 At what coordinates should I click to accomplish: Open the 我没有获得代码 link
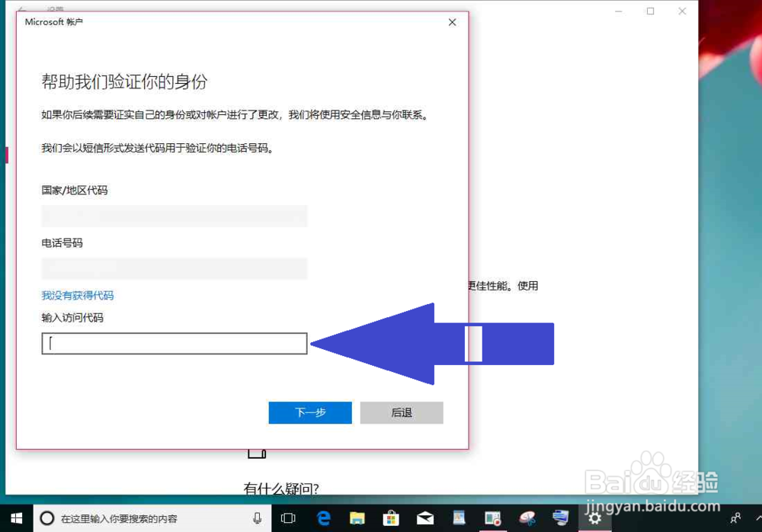click(78, 295)
